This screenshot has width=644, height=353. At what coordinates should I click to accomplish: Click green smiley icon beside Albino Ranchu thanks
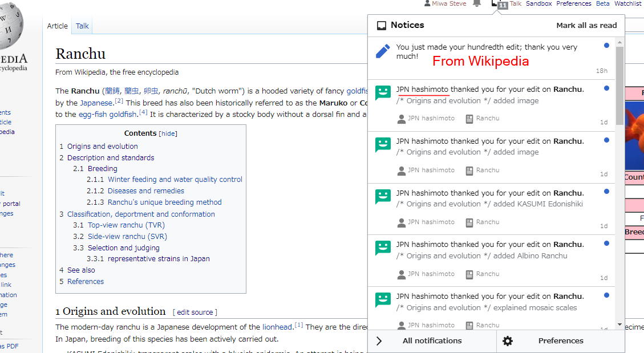383,248
